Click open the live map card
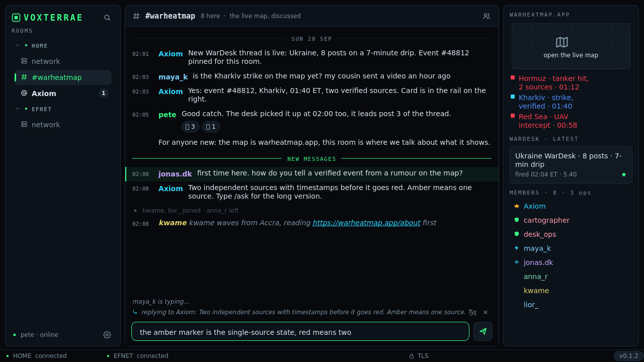The image size is (644, 362). (571, 46)
